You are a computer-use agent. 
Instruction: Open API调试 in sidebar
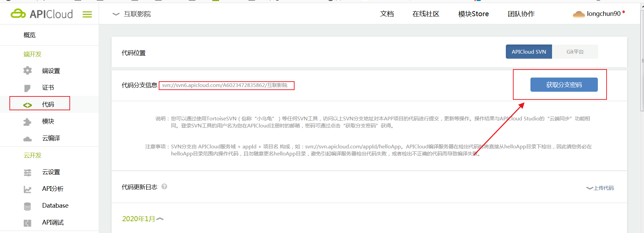tap(53, 223)
